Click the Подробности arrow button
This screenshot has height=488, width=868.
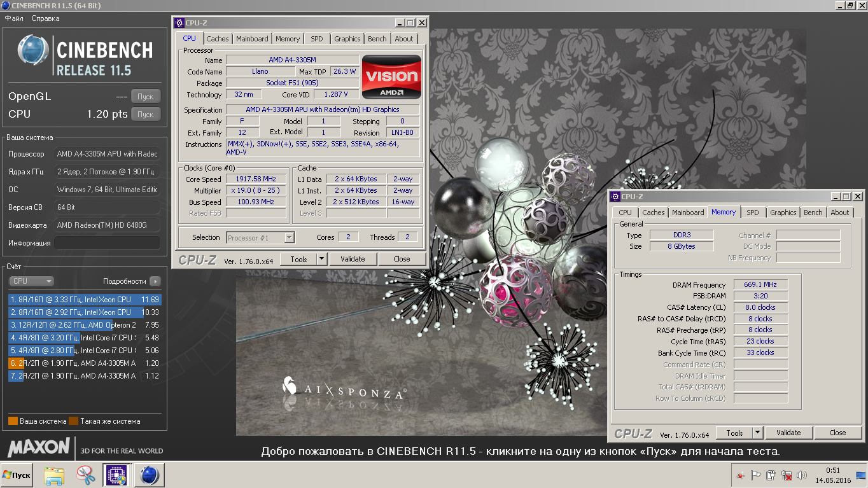click(x=155, y=281)
